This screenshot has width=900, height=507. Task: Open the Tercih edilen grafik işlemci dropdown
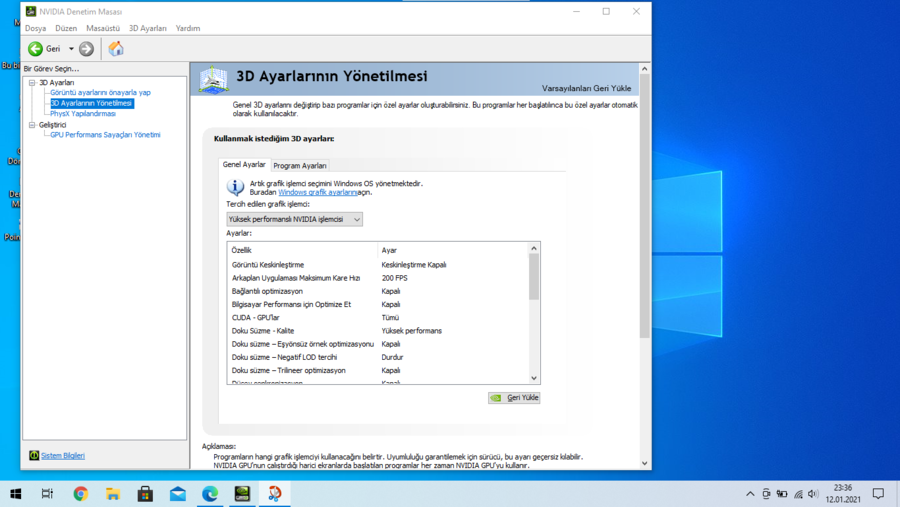294,219
